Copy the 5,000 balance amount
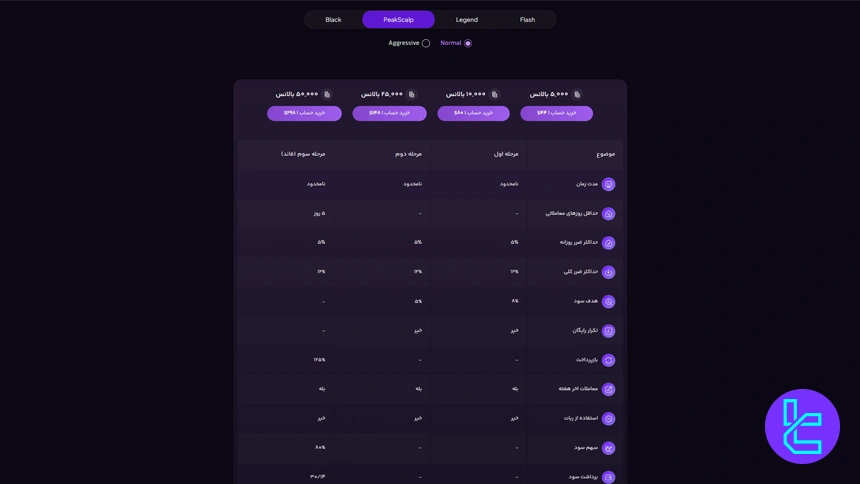 (x=577, y=95)
